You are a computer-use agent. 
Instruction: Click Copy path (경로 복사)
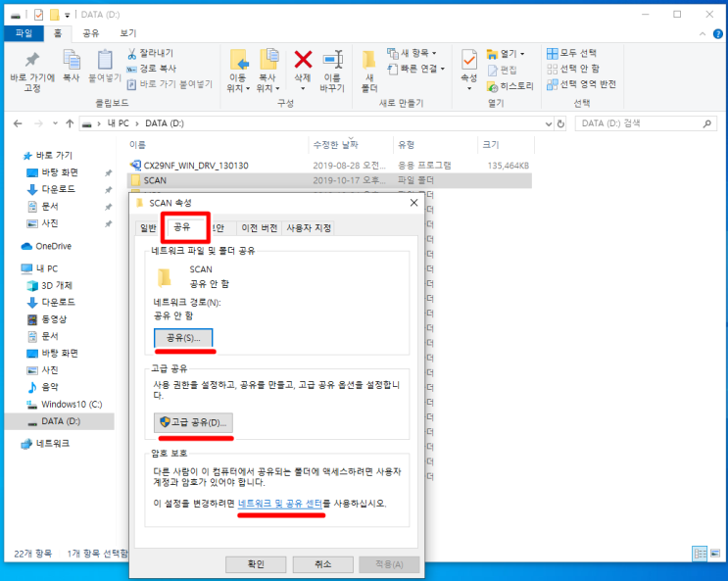(x=152, y=69)
